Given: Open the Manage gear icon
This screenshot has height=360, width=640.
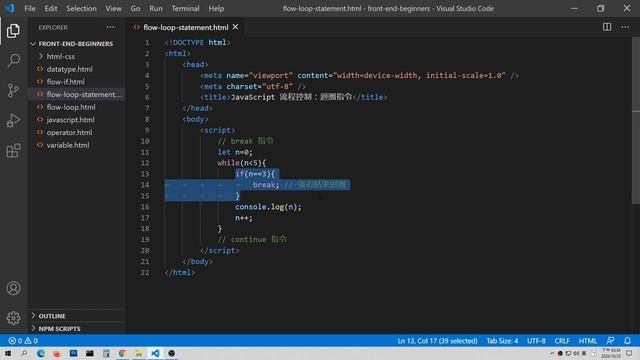Looking at the screenshot, I should [x=13, y=318].
